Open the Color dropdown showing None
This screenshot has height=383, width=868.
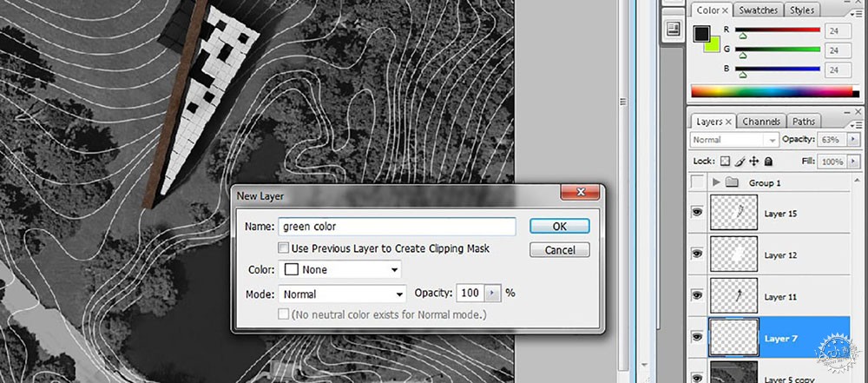[x=340, y=270]
